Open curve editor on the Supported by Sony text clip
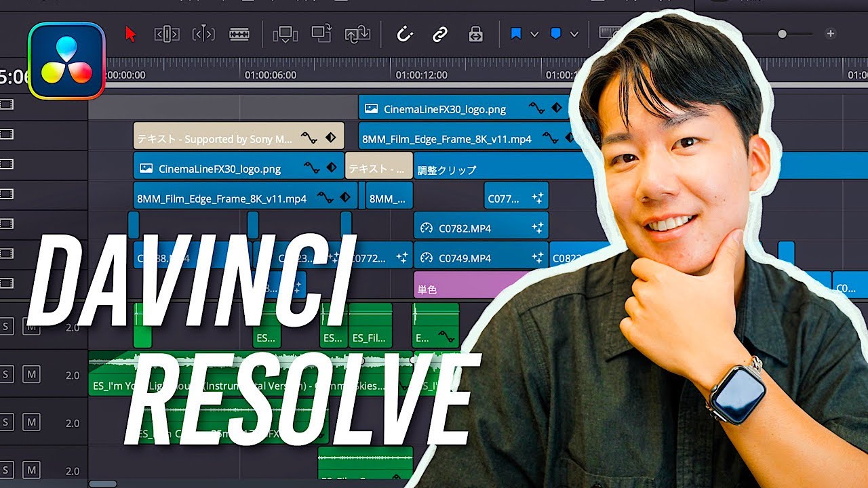The height and width of the screenshot is (488, 868). pos(309,138)
